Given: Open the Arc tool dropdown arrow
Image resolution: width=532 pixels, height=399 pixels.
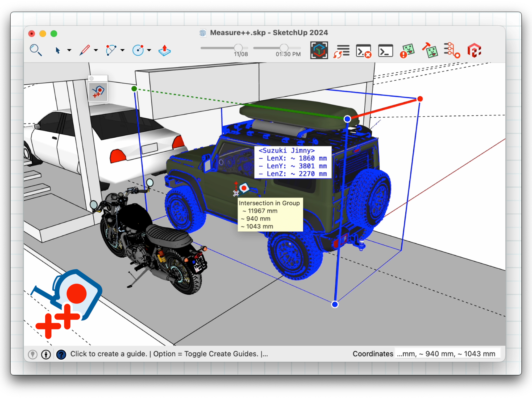Looking at the screenshot, I should pyautogui.click(x=122, y=50).
